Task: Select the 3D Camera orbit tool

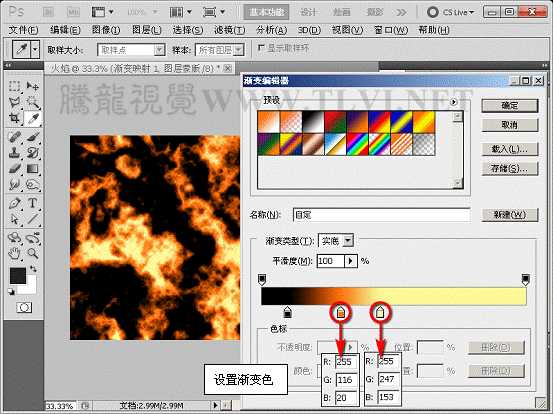Action: [33, 238]
